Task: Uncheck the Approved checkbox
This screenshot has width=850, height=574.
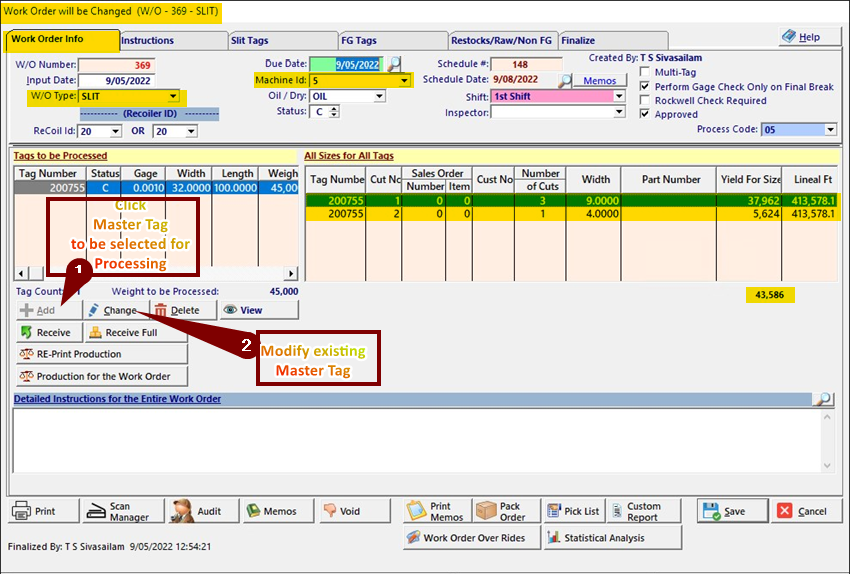Action: [x=646, y=115]
